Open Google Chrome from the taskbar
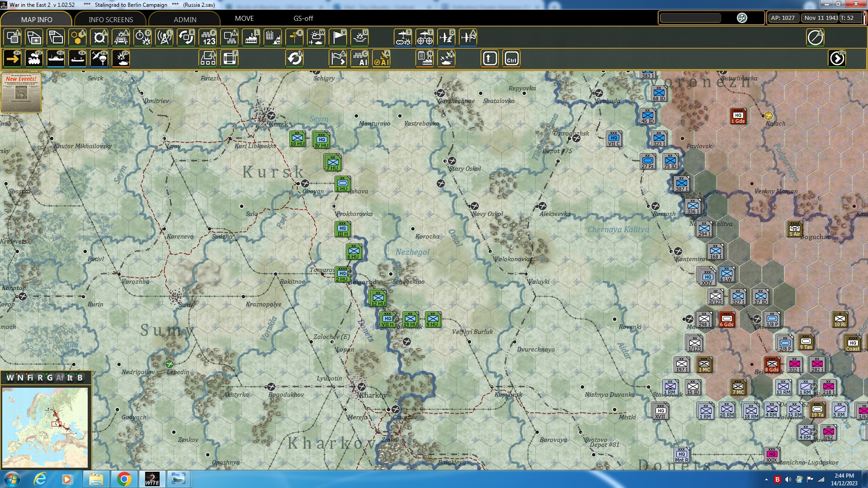 (x=124, y=479)
